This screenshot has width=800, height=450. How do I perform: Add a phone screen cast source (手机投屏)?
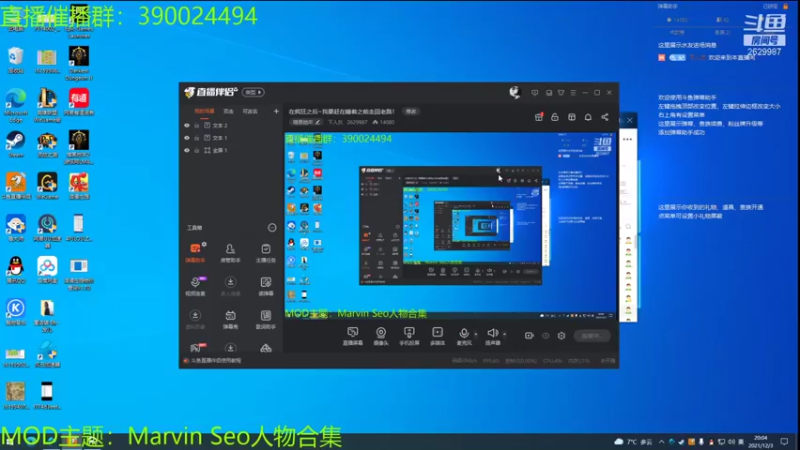click(409, 336)
